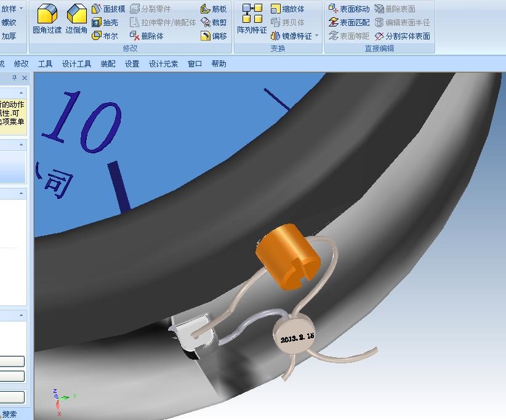Open the 装配 menu
The height and width of the screenshot is (420, 506).
point(108,64)
